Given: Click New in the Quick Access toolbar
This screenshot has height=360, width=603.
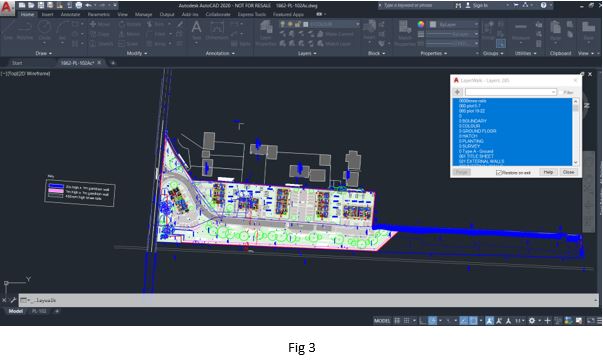Looking at the screenshot, I should (22, 5).
